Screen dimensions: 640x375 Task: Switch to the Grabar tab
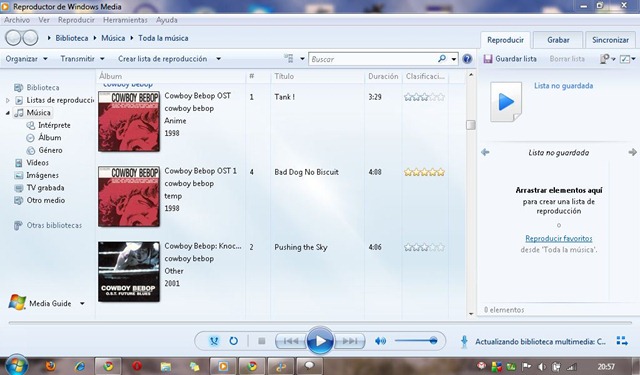[558, 40]
